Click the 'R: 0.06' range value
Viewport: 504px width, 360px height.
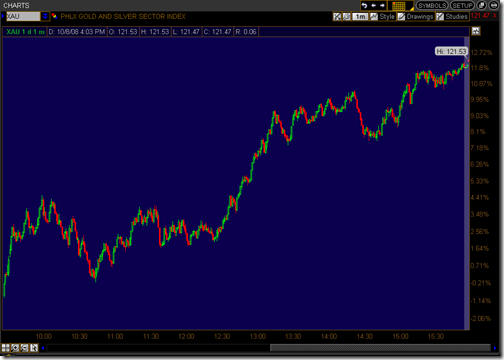pos(246,32)
